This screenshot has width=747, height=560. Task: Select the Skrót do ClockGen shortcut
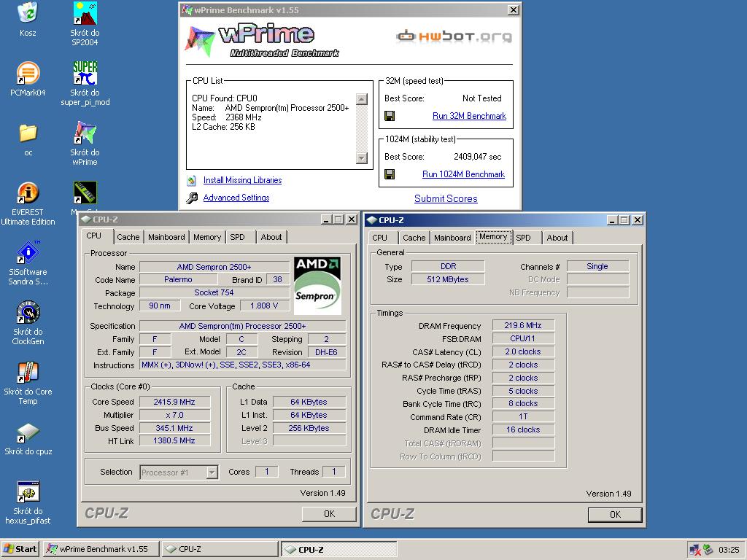coord(28,312)
